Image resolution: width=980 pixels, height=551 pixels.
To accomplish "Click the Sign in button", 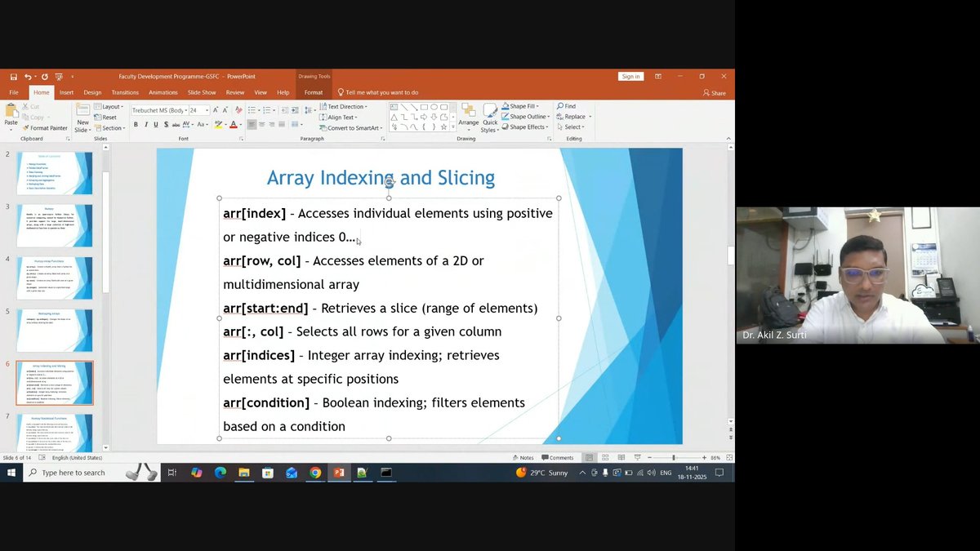I will [630, 77].
